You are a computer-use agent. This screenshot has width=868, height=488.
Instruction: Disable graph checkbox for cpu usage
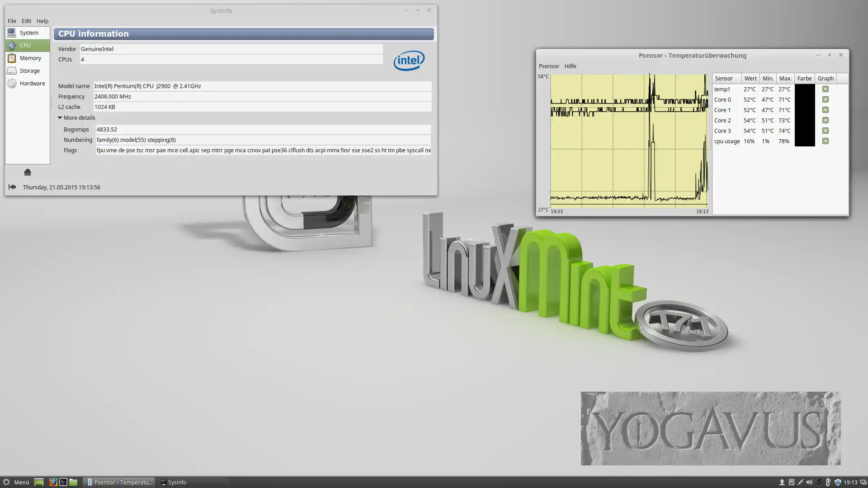(x=825, y=141)
